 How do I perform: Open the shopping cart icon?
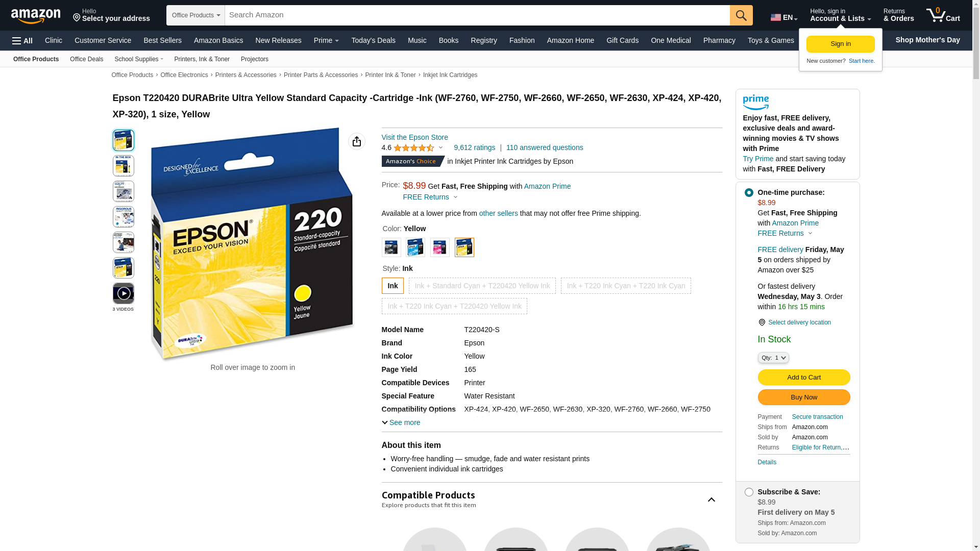point(943,15)
